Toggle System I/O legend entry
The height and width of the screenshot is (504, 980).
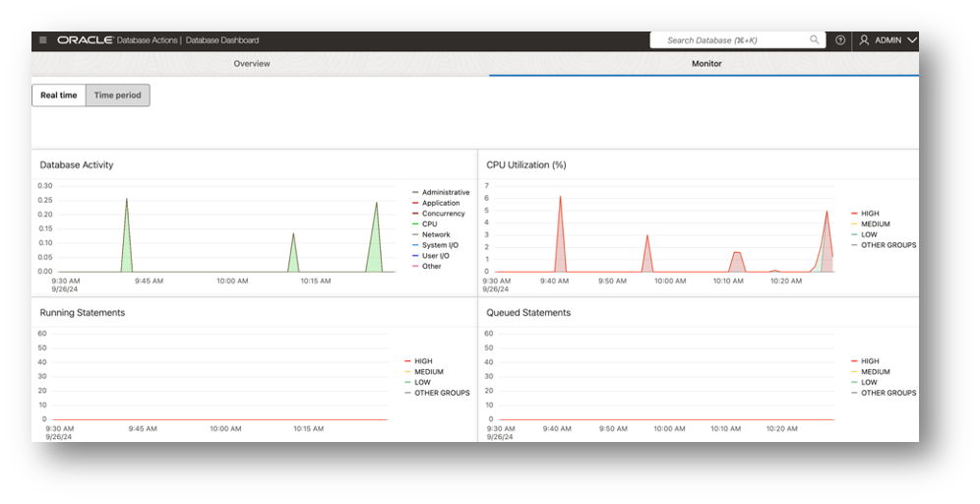click(x=436, y=245)
